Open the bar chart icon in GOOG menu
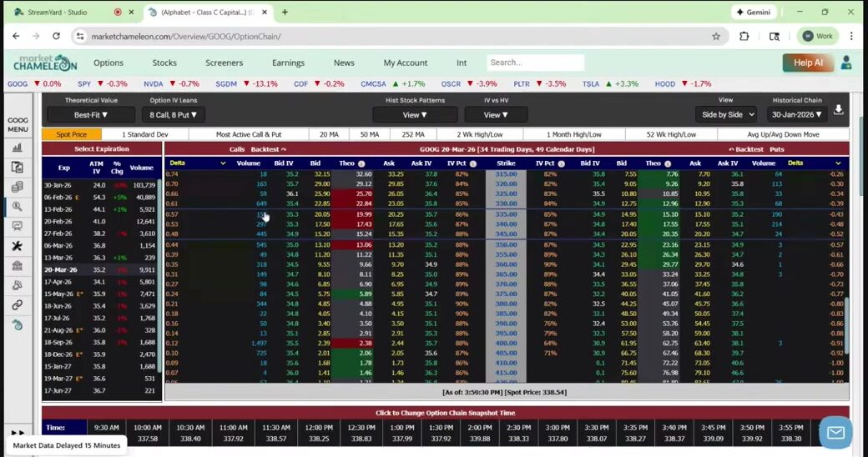The image size is (868, 457). [18, 147]
